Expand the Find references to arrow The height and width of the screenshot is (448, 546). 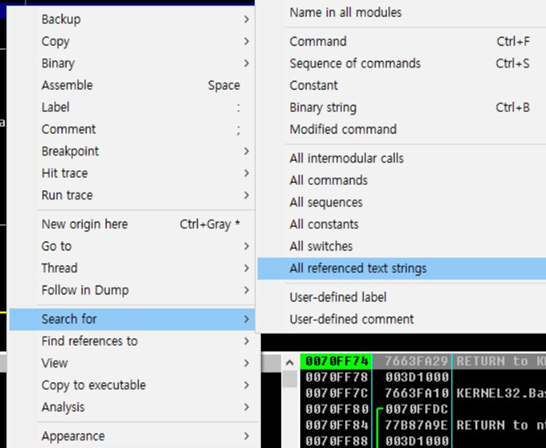[246, 341]
